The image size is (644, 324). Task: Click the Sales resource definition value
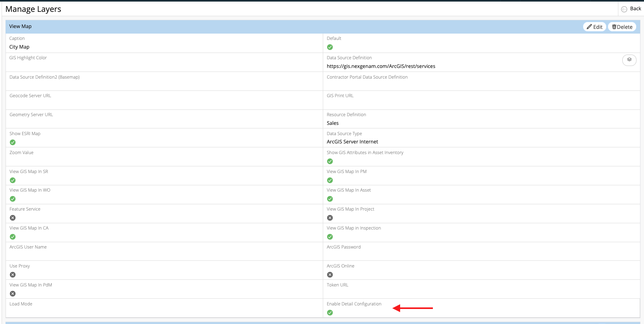(x=333, y=123)
